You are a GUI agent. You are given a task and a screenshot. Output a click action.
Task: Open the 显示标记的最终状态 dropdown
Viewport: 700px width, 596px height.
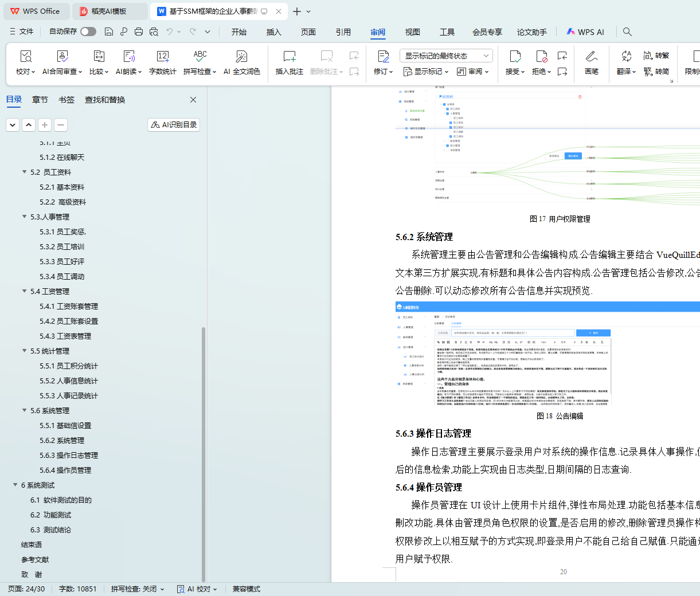[x=446, y=56]
